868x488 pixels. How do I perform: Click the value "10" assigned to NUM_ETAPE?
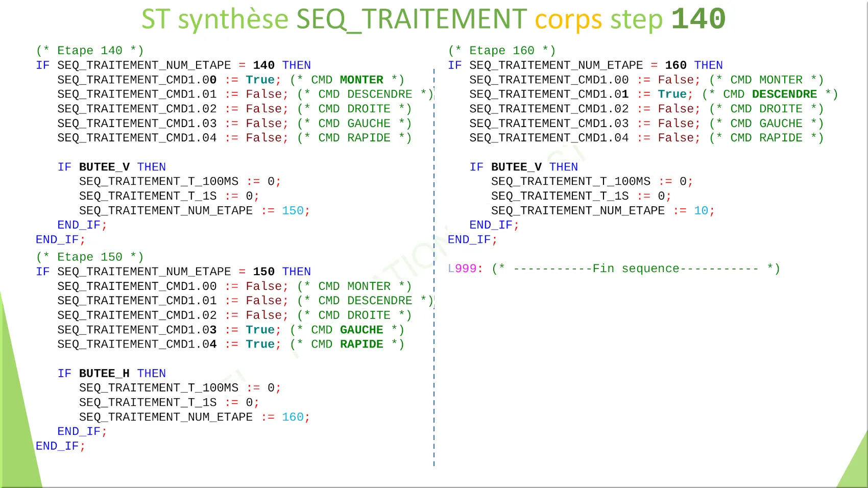(701, 210)
